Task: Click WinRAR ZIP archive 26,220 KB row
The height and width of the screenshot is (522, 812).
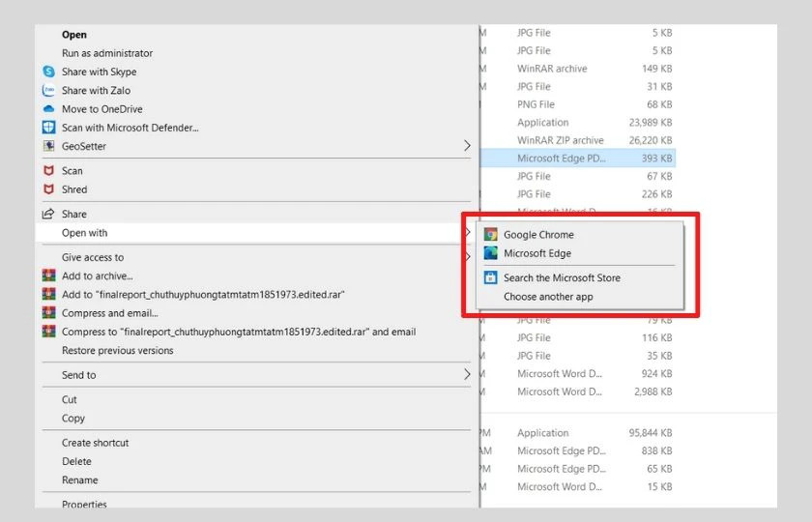Action: pyautogui.click(x=578, y=140)
